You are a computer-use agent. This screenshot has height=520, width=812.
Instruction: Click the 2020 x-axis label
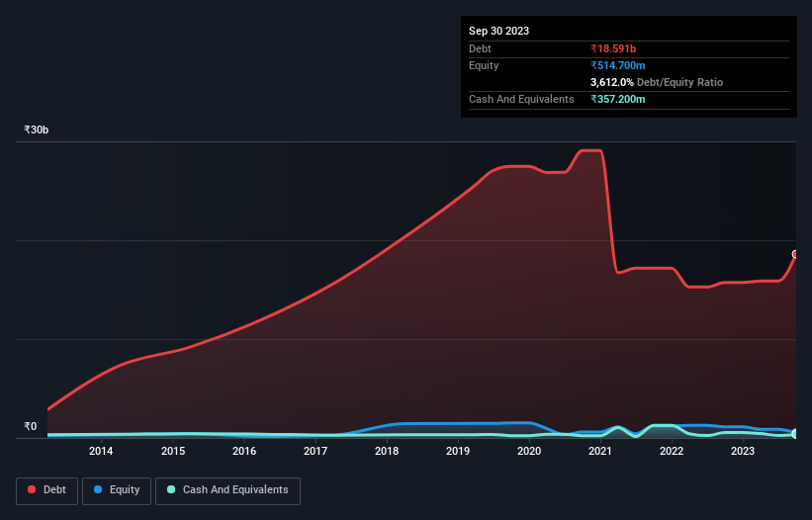pos(529,451)
